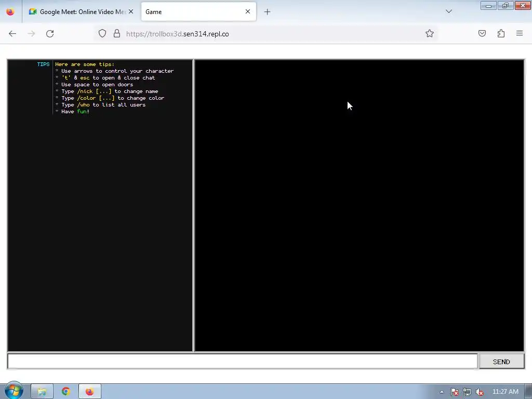Click the Firefox logo icon in the tab bar

10,11
